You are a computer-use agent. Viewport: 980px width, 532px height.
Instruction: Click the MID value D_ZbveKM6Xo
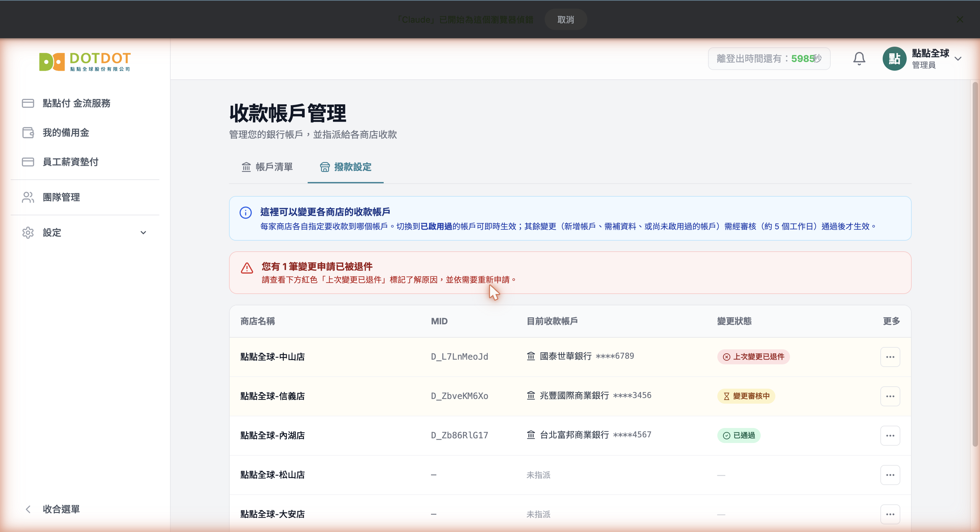click(459, 396)
